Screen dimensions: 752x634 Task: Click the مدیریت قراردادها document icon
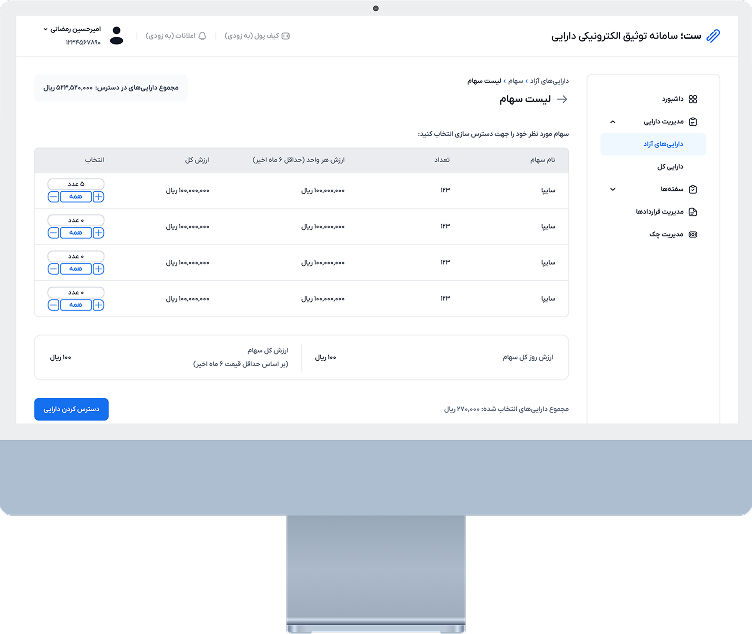point(693,212)
